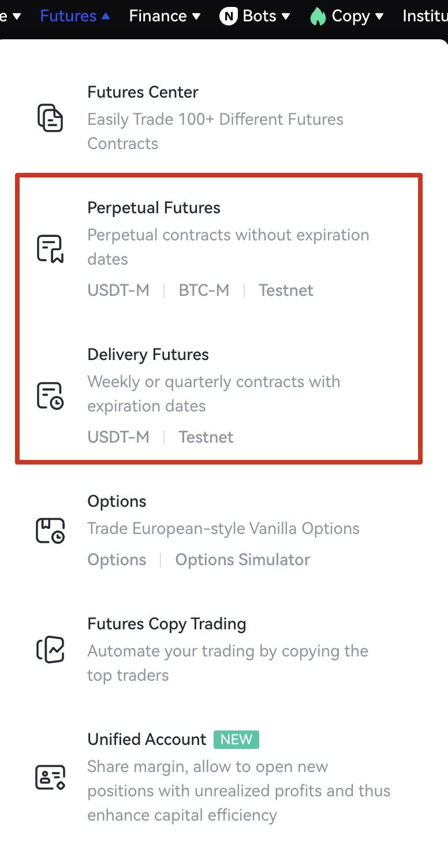Expand the Finance dropdown menu
The width and height of the screenshot is (448, 868).
[165, 16]
